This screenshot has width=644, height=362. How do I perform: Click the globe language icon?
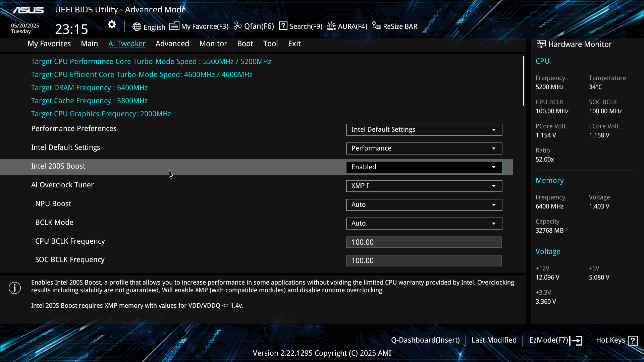[x=137, y=27]
